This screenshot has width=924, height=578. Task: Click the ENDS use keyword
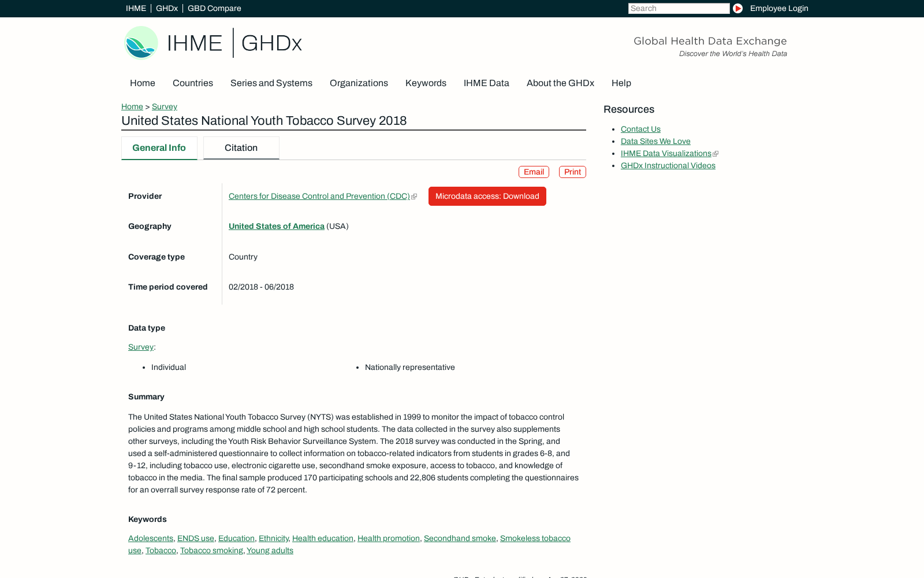(196, 538)
